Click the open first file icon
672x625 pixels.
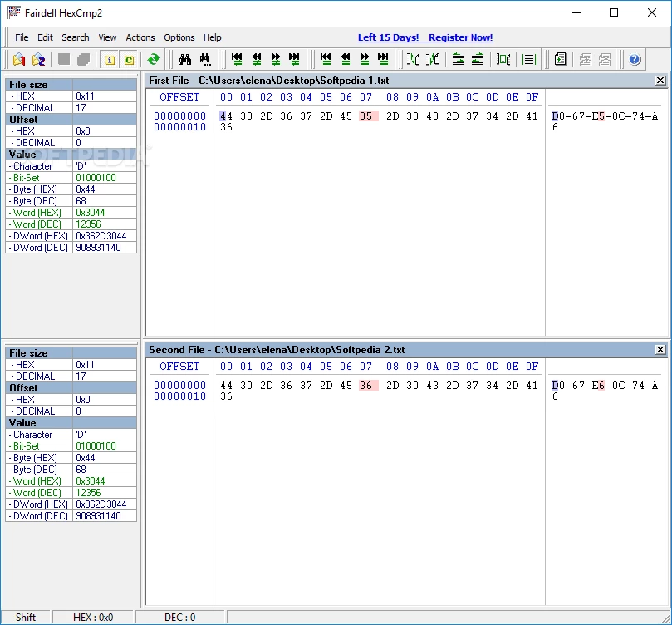click(x=19, y=59)
